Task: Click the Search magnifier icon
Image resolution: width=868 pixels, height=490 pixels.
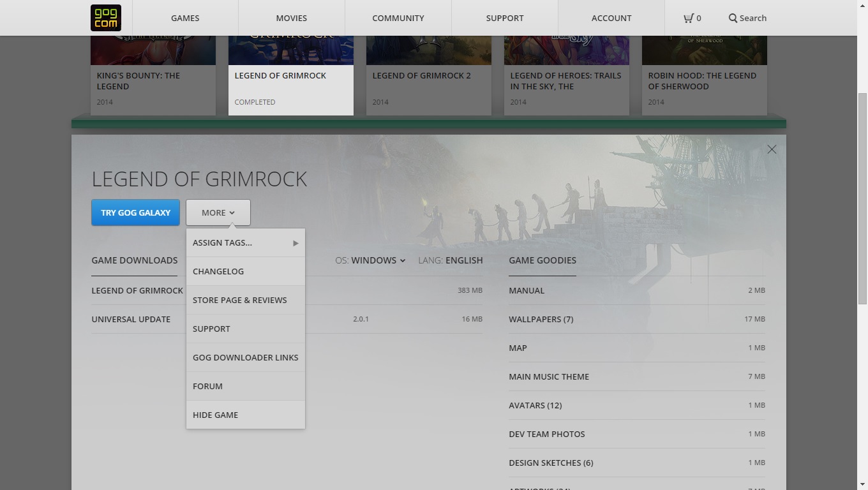Action: (733, 18)
